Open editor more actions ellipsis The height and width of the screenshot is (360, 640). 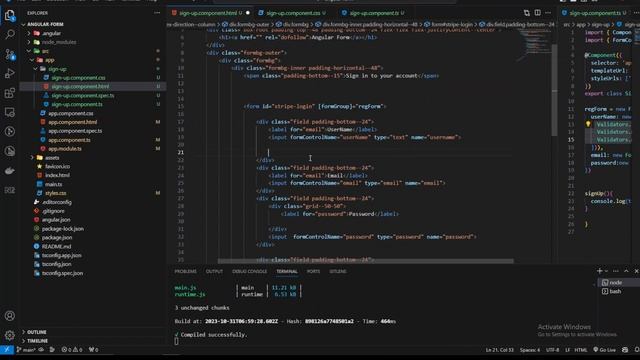coord(548,13)
